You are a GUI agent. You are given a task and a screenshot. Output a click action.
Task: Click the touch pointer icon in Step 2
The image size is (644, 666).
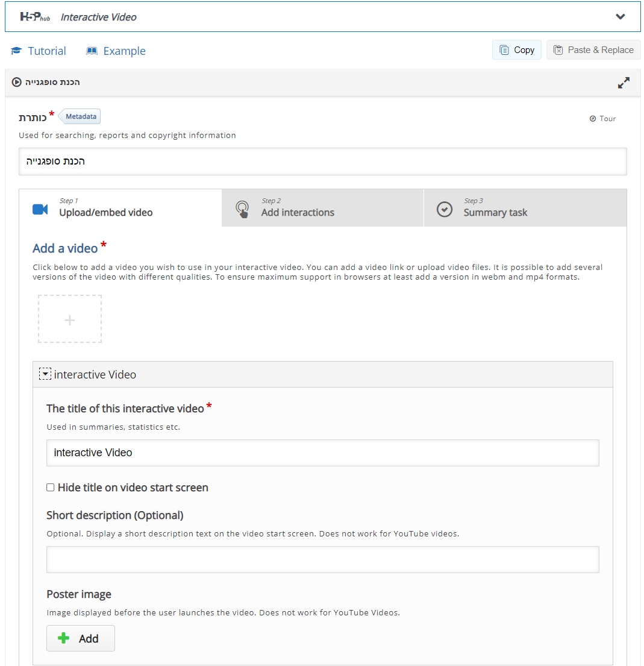pos(242,209)
